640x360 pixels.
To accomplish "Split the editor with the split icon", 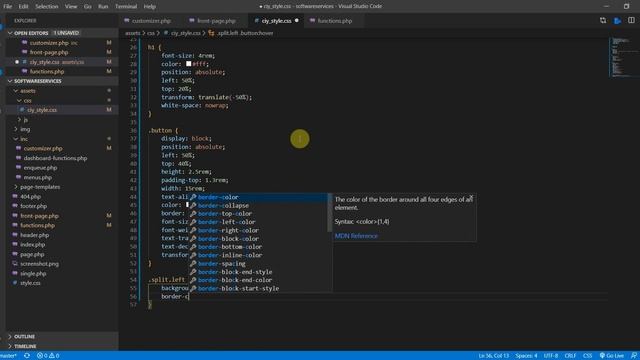I will pos(631,20).
